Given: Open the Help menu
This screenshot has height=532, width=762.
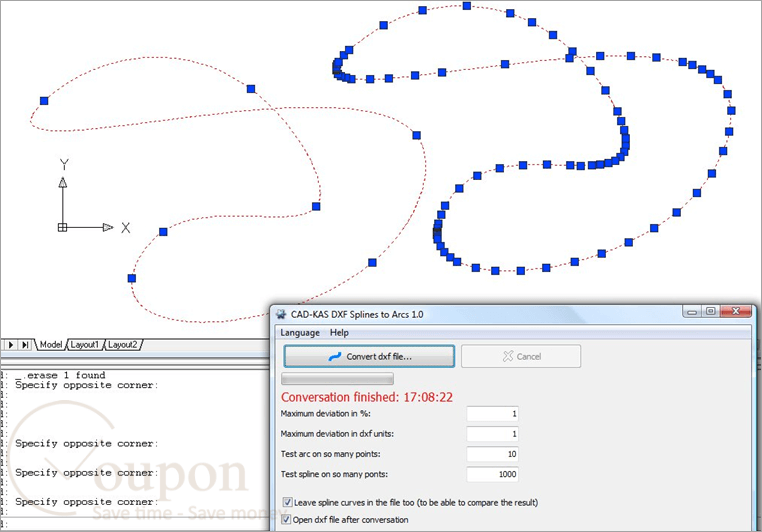Looking at the screenshot, I should [x=339, y=333].
